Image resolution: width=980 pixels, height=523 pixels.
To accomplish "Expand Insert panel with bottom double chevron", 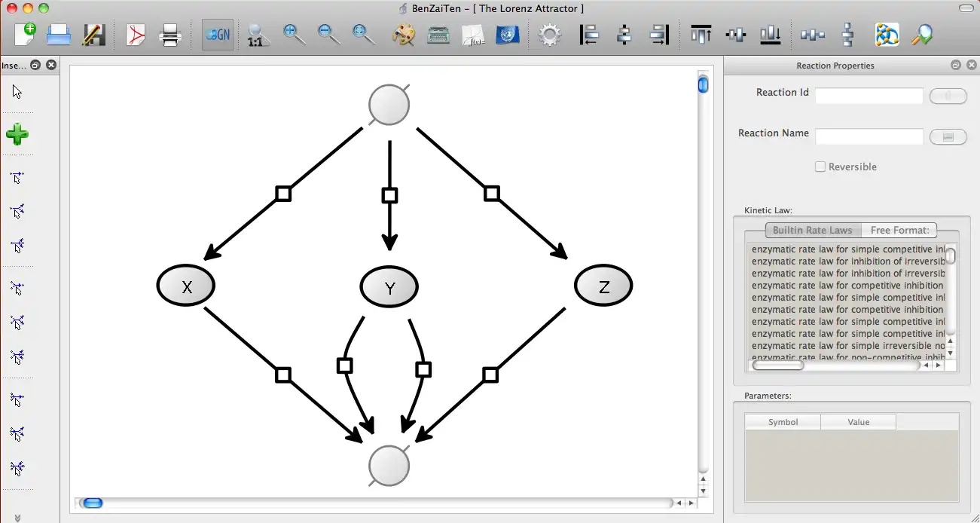I will [17, 518].
